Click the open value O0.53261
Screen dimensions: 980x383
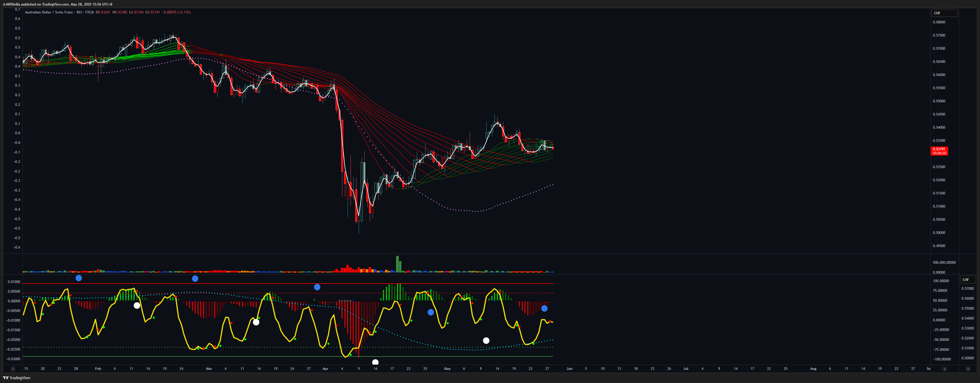point(103,12)
